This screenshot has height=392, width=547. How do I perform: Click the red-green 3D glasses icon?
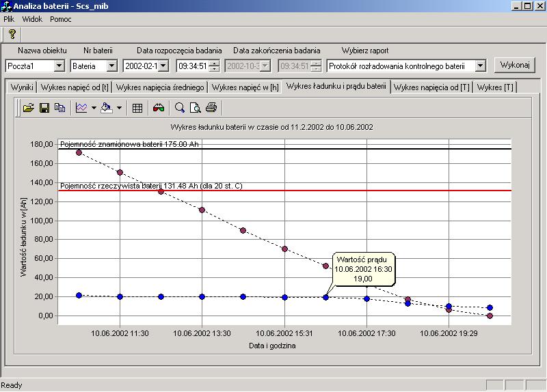click(x=159, y=108)
